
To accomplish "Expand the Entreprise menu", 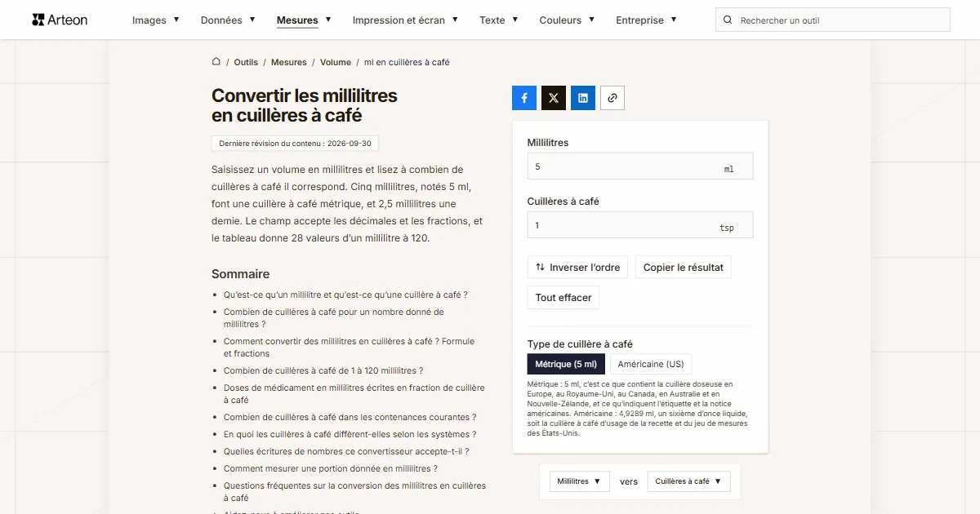I will coord(646,20).
